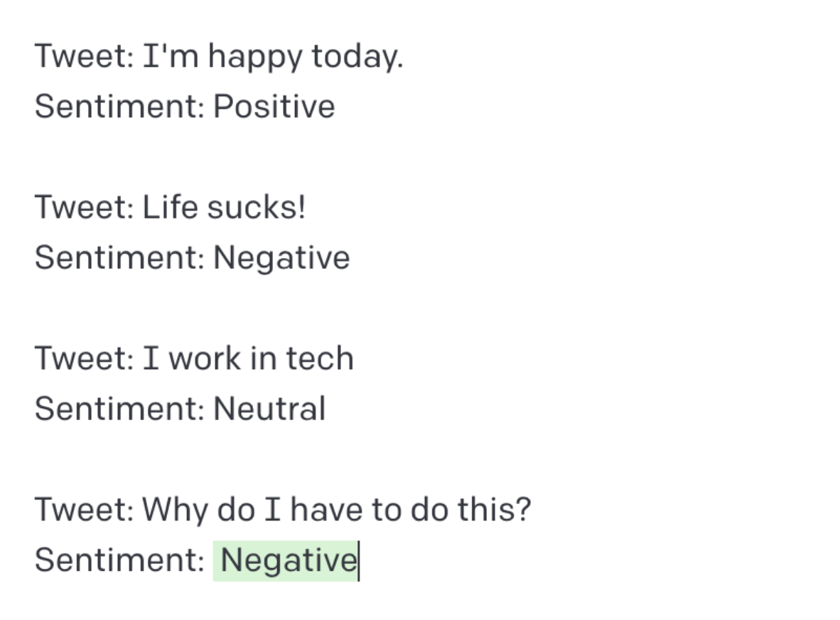Click the second 'Tweet:' label
Image resolution: width=840 pixels, height=620 pixels.
point(84,207)
